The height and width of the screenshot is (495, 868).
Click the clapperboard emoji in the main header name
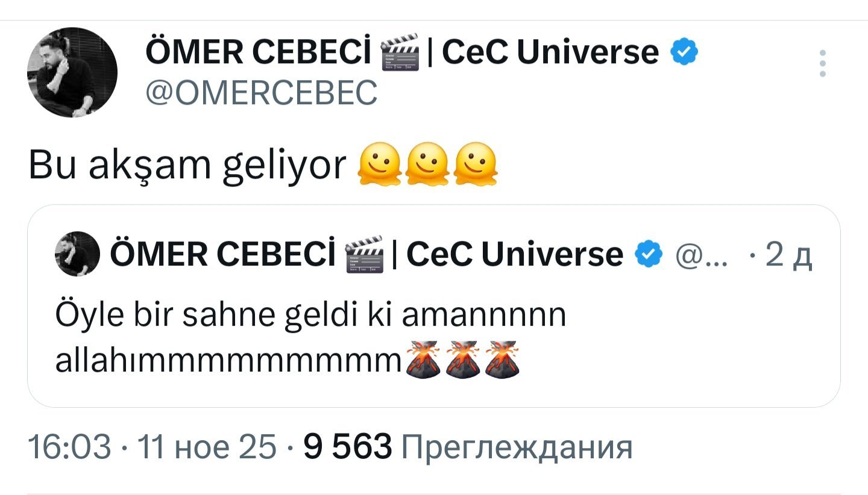400,54
